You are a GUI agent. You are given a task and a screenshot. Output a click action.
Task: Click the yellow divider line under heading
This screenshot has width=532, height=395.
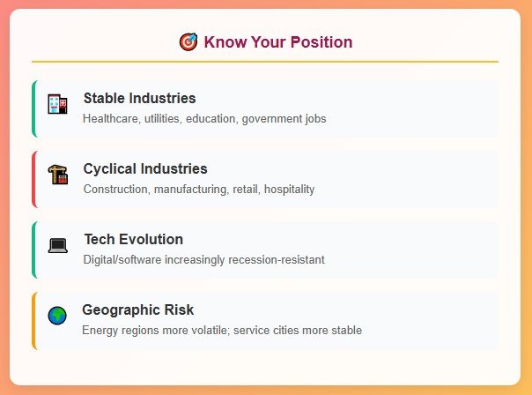pyautogui.click(x=265, y=62)
